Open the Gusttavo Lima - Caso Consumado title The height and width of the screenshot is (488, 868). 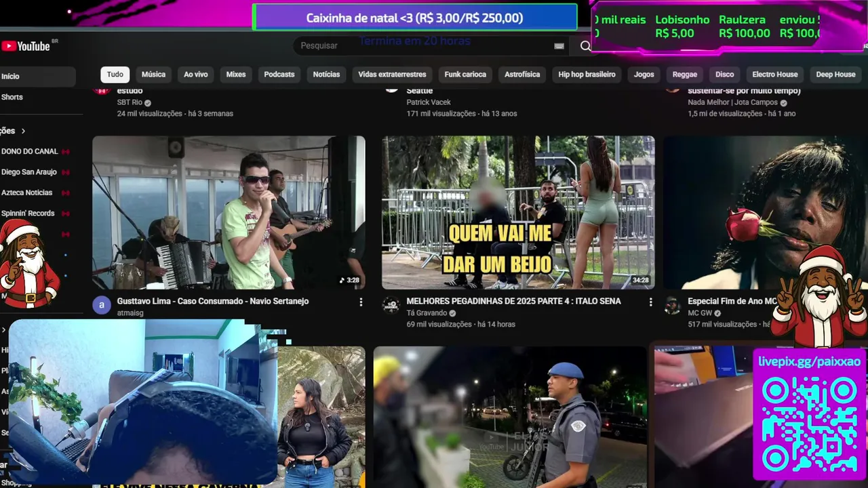pos(213,302)
